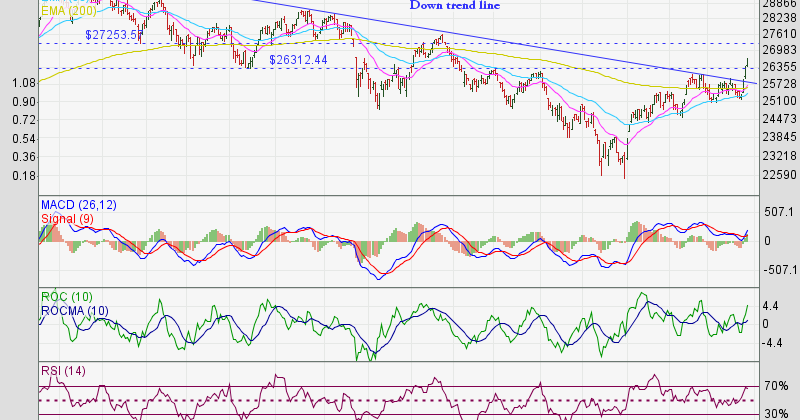This screenshot has height=420, width=800.
Task: Click the $27253.5 resistance level label
Action: (114, 35)
